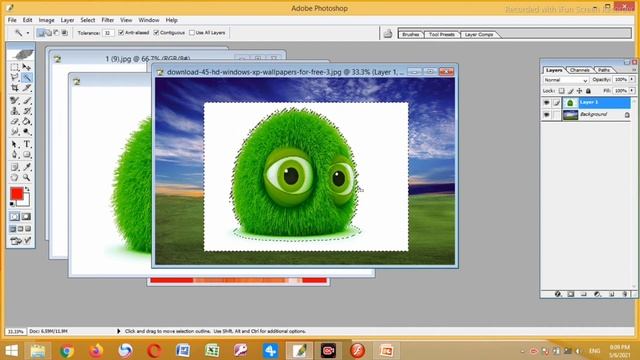Open the Select menu

click(88, 20)
